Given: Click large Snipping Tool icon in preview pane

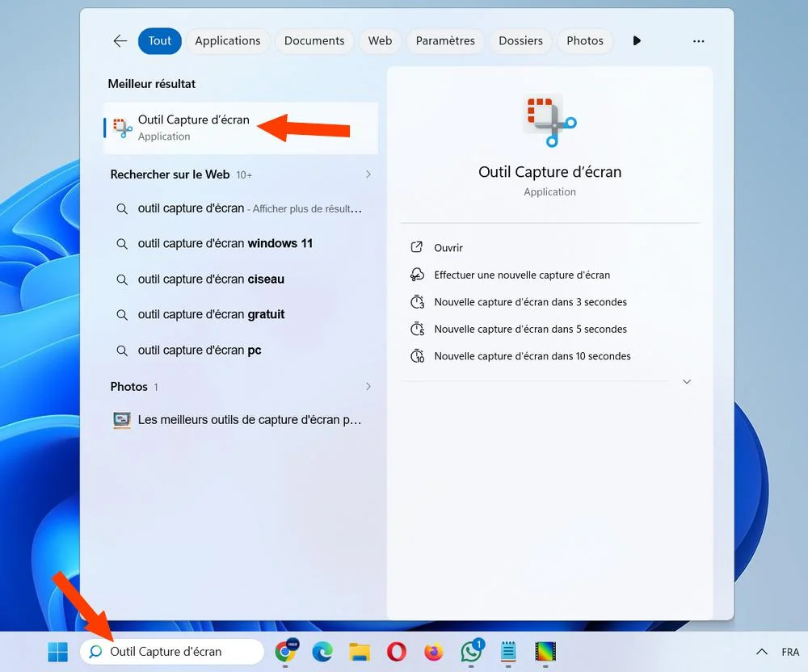Looking at the screenshot, I should click(549, 120).
